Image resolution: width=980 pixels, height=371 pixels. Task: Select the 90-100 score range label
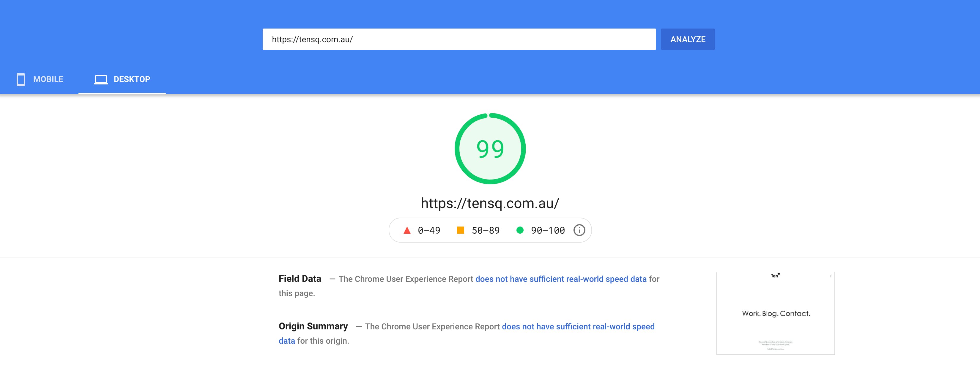coord(548,230)
